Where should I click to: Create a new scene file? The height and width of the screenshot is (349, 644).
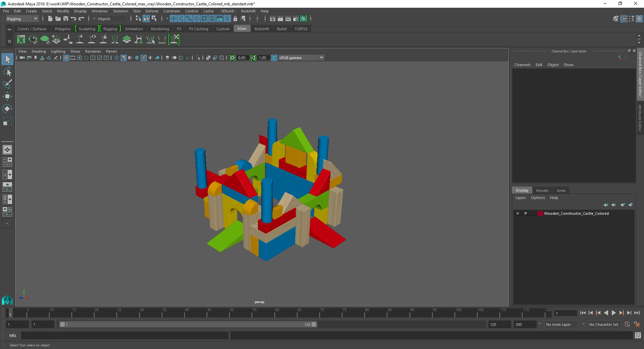tap(50, 19)
